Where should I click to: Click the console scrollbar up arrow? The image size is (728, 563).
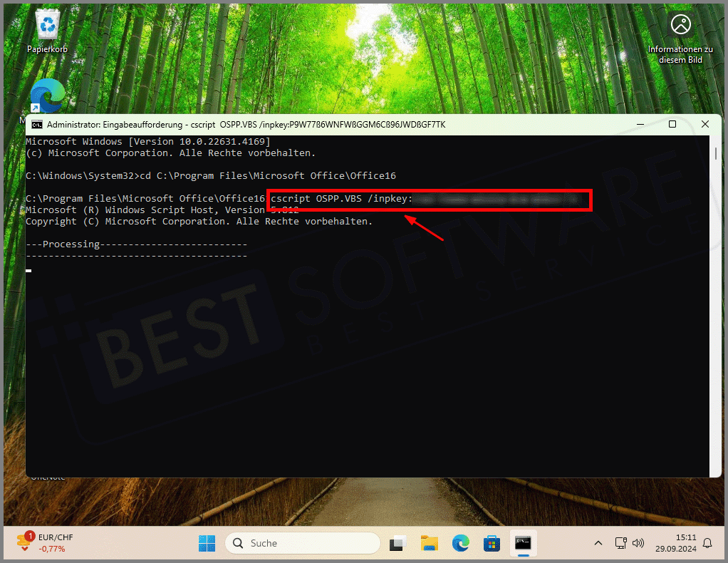click(x=716, y=140)
